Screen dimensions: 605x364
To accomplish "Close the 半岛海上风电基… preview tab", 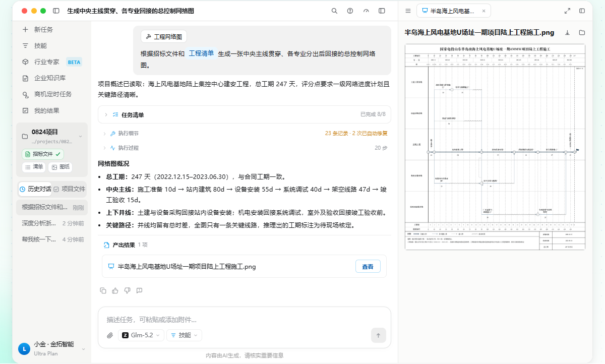I will (483, 11).
